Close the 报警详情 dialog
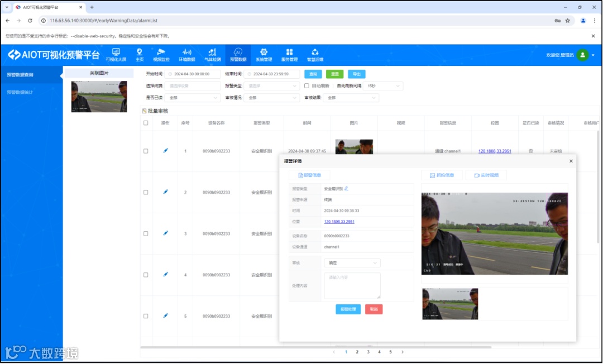 [571, 161]
